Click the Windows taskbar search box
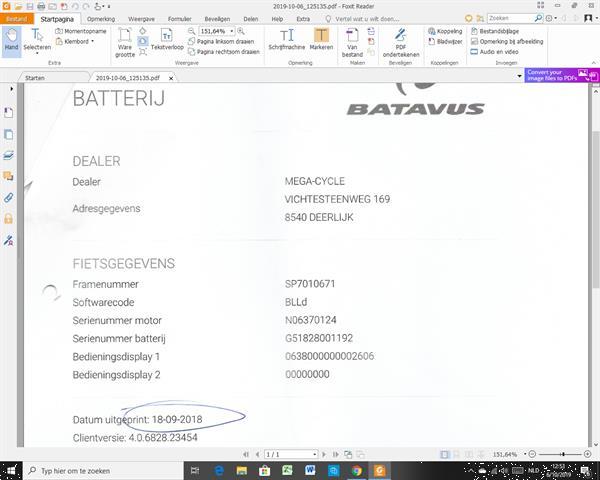 (x=103, y=471)
